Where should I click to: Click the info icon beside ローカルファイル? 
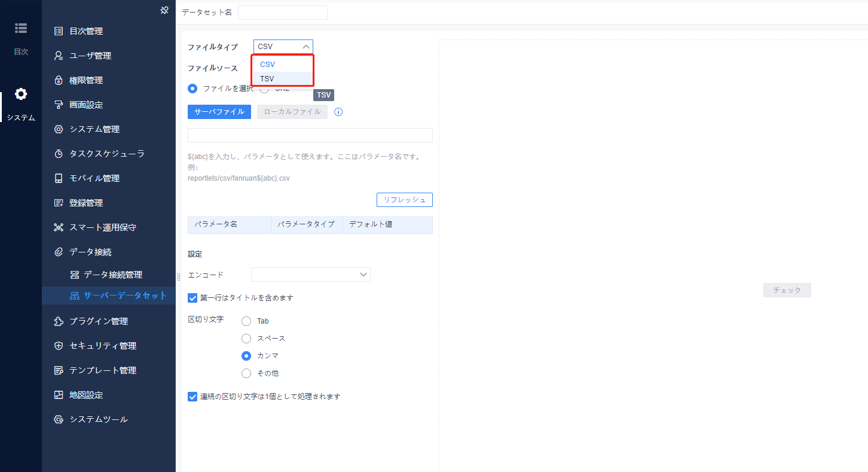(x=338, y=111)
